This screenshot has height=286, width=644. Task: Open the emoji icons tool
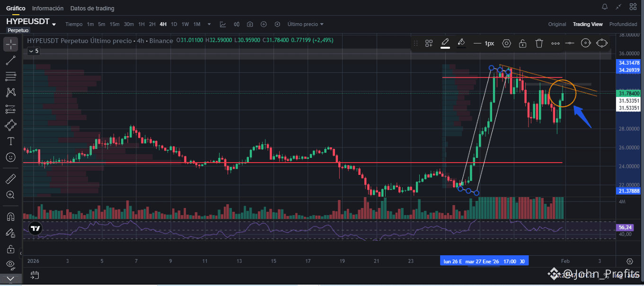(x=10, y=157)
